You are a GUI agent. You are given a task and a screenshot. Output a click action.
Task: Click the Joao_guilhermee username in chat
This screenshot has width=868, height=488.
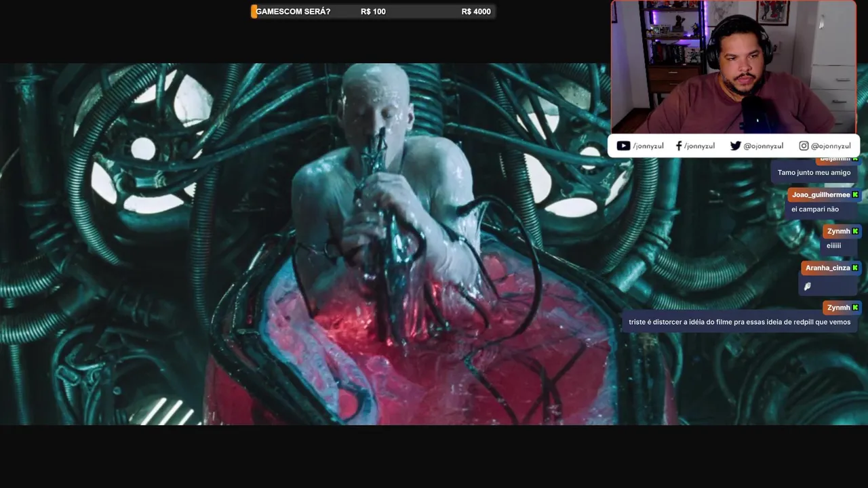click(x=821, y=195)
